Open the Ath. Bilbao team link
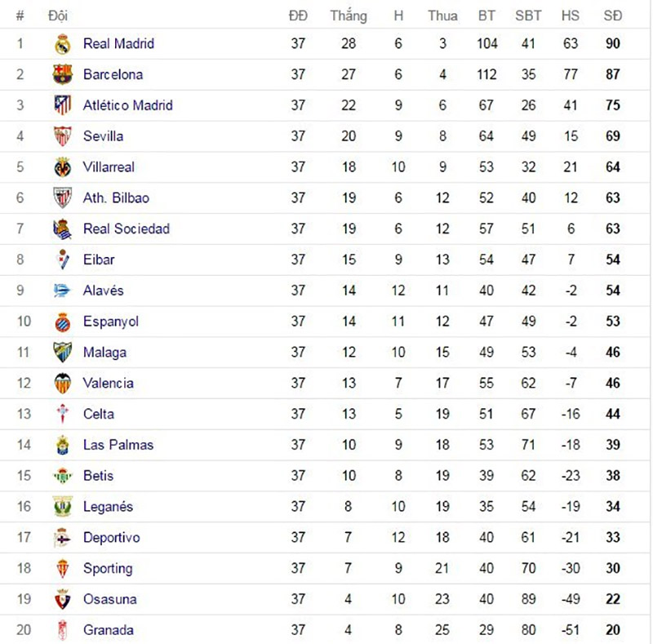 [116, 198]
